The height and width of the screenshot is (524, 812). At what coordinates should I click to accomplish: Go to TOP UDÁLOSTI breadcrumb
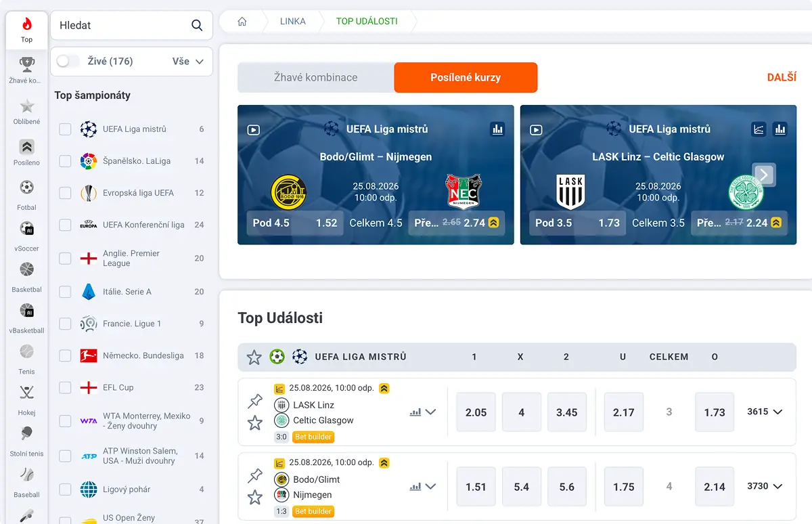(367, 21)
